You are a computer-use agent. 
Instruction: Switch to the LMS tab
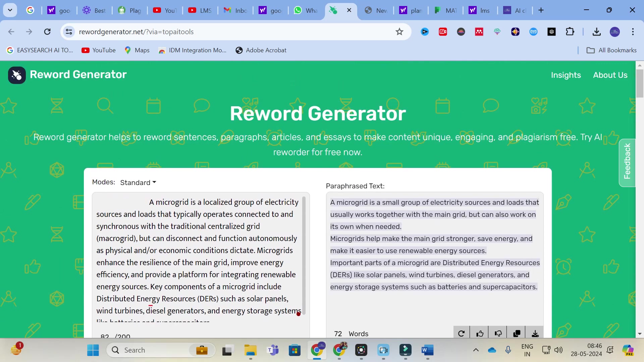(200, 10)
